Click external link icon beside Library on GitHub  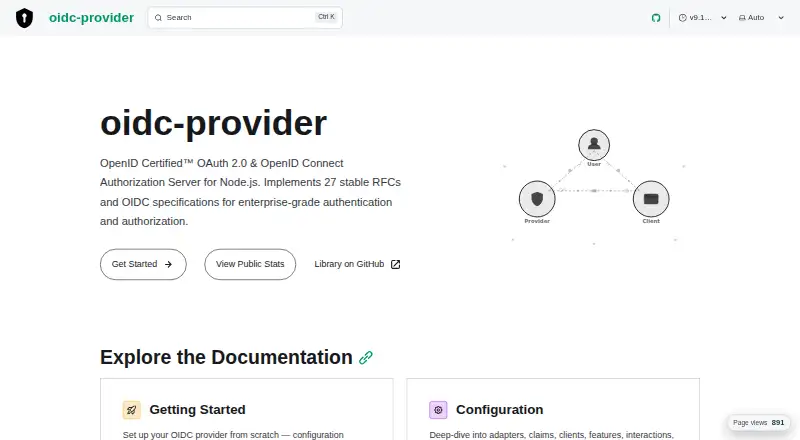[x=395, y=264]
